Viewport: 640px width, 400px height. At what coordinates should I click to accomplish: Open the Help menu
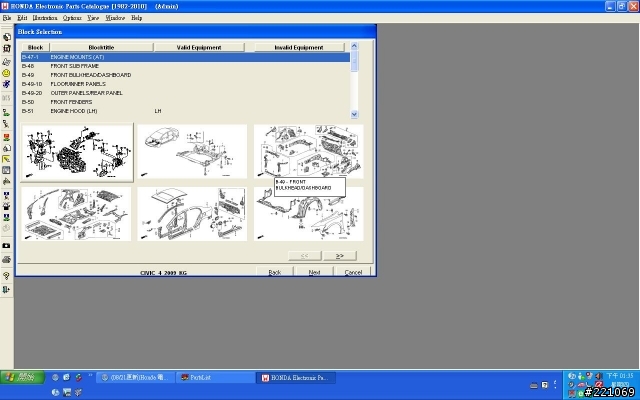(x=137, y=18)
